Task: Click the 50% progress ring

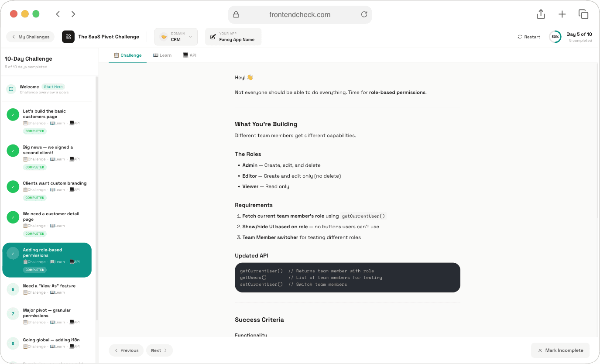Action: pos(555,37)
